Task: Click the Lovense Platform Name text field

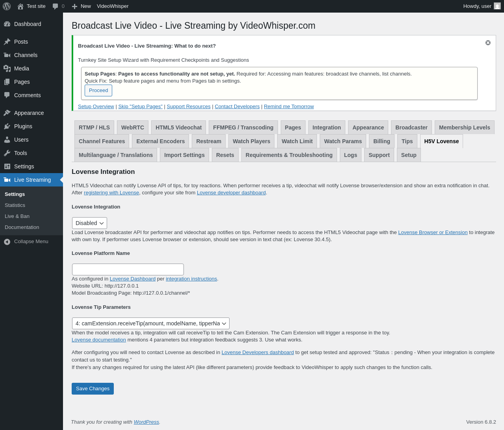Action: (x=128, y=269)
